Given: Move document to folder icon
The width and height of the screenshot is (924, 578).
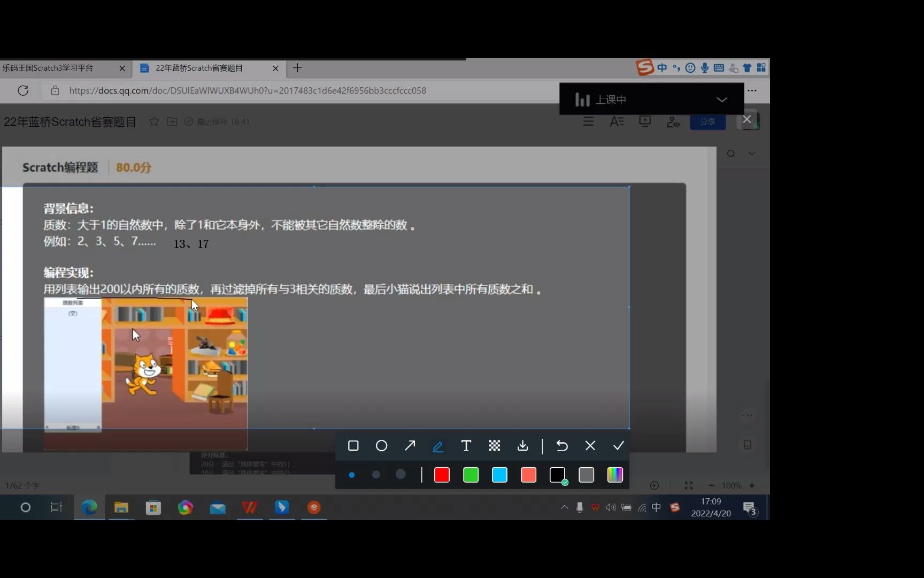Looking at the screenshot, I should (172, 121).
